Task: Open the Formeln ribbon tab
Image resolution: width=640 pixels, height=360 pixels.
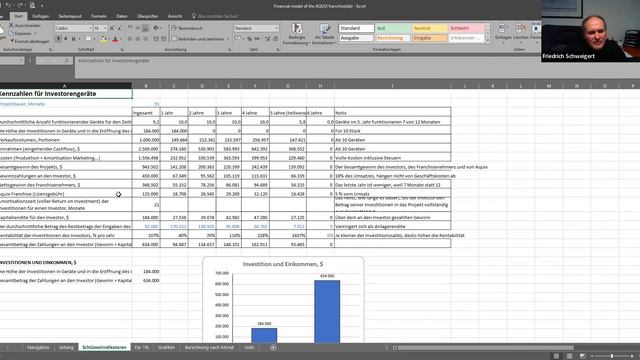Action: [99, 16]
